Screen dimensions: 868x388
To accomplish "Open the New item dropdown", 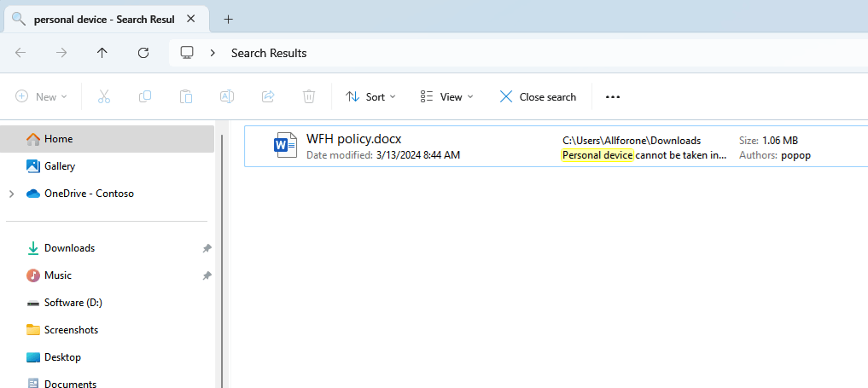I will (42, 96).
